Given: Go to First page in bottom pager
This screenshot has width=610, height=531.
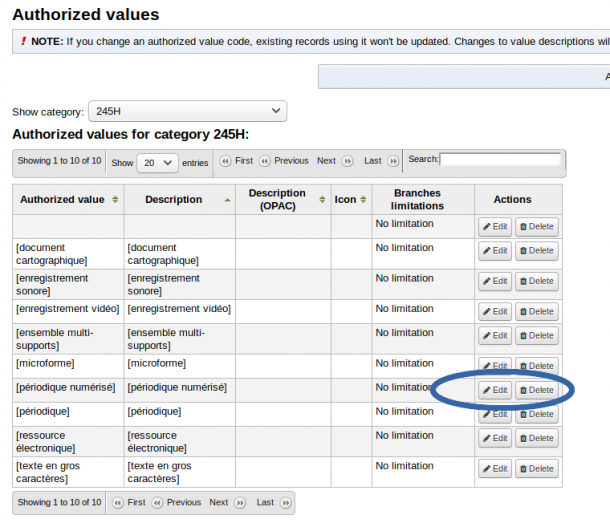Looking at the screenshot, I should click(x=136, y=502).
